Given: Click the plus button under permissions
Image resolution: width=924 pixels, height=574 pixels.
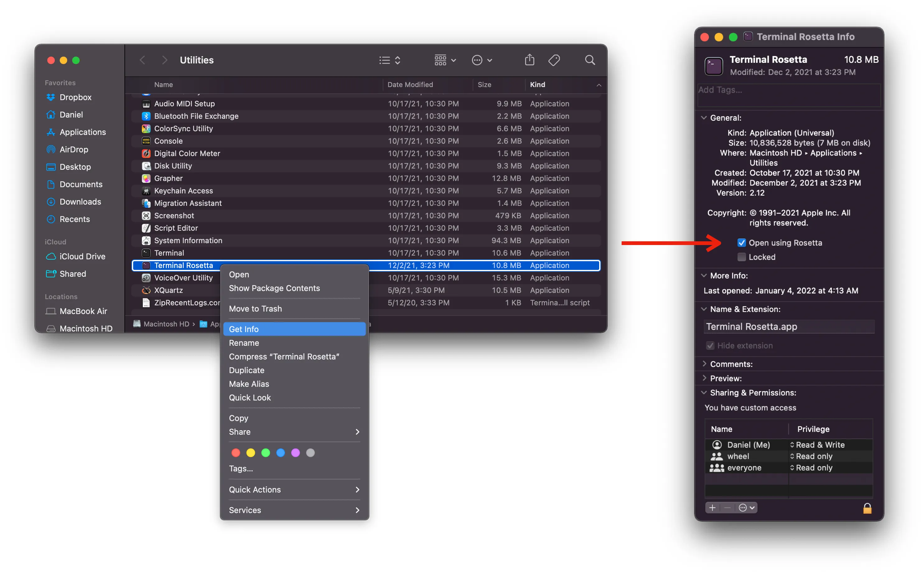Looking at the screenshot, I should tap(712, 508).
